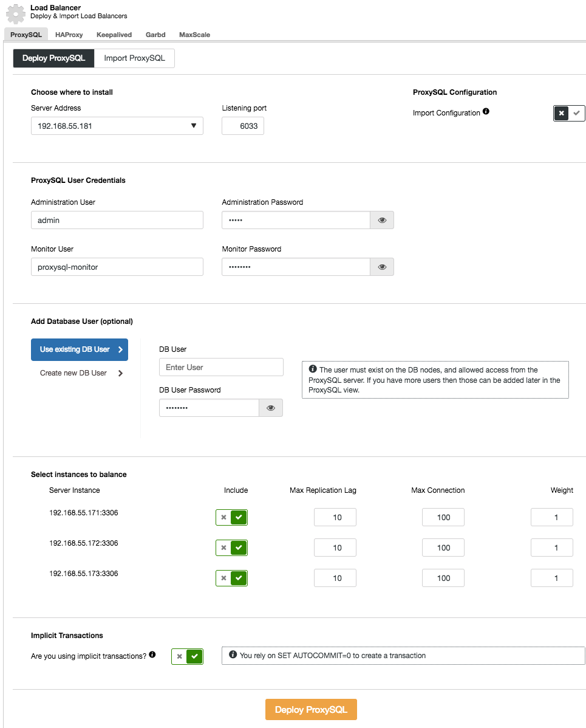The image size is (586, 728).
Task: Click the Listening port field
Action: pos(243,126)
